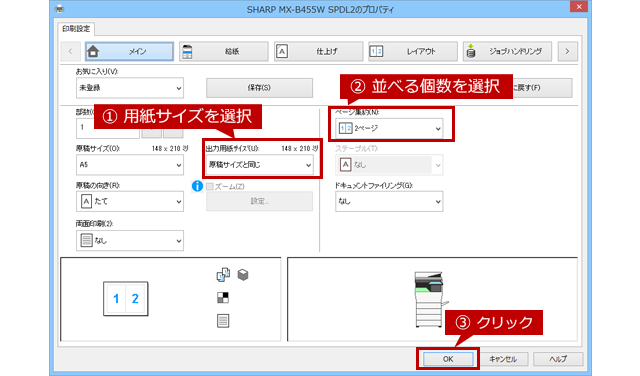Image resolution: width=640 pixels, height=376 pixels.
Task: Click the page icon on 仕上げ tab
Action: [x=282, y=51]
